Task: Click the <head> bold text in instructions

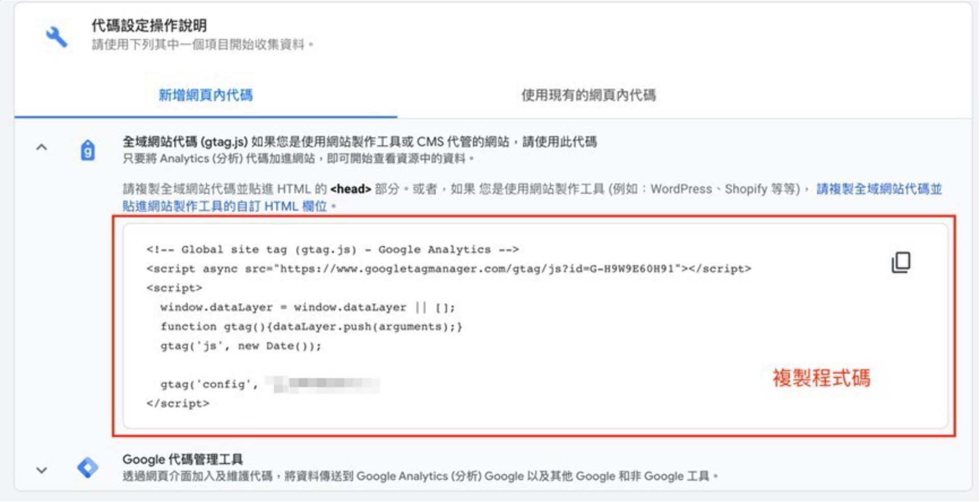Action: [350, 189]
